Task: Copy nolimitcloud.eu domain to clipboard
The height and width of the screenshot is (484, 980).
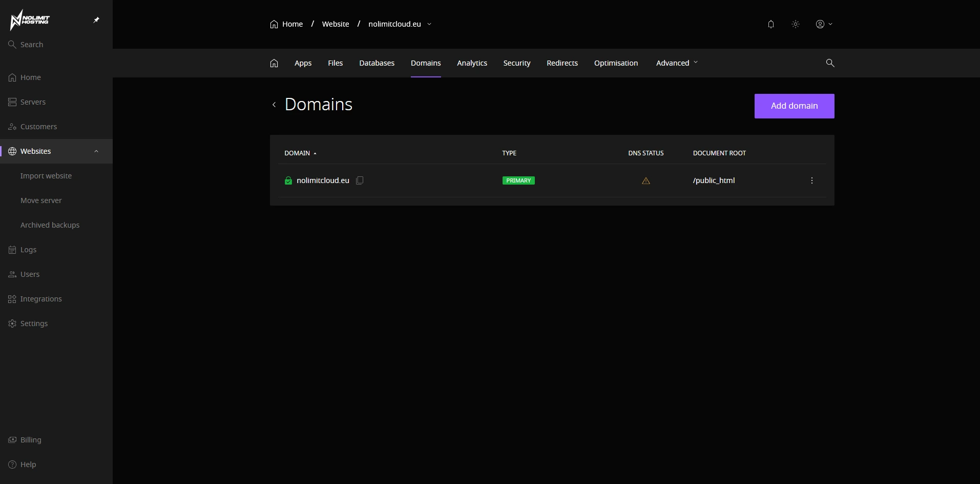Action: [360, 180]
